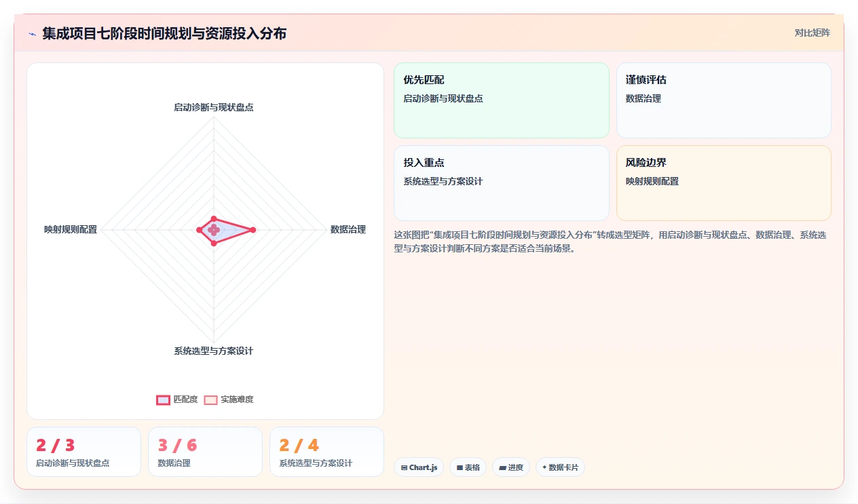Click the description paragraph starting 这张图把
The width and height of the screenshot is (858, 504).
(x=610, y=241)
